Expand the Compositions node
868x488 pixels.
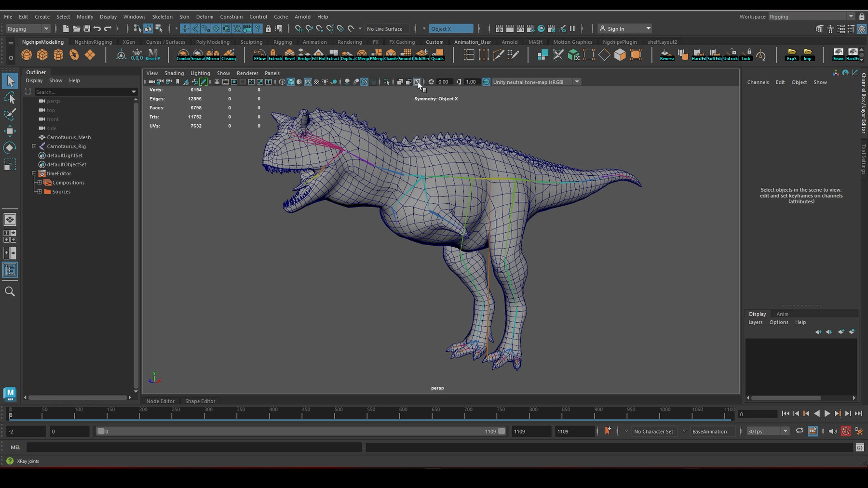40,183
